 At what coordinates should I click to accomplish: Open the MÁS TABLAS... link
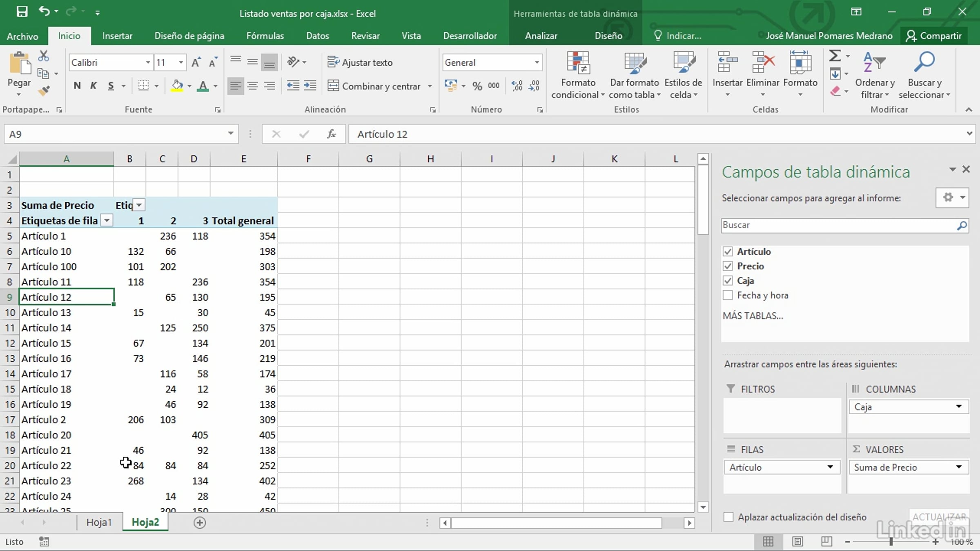[753, 315]
